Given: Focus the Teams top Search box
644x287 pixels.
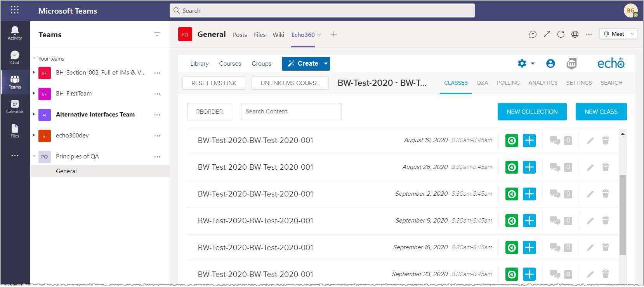Looking at the screenshot, I should 322,10.
